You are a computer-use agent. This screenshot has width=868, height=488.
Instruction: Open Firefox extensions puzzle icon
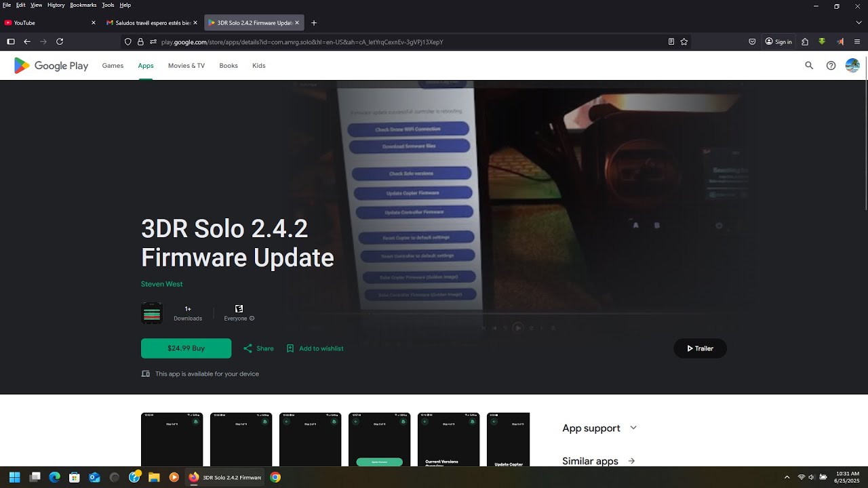click(805, 41)
